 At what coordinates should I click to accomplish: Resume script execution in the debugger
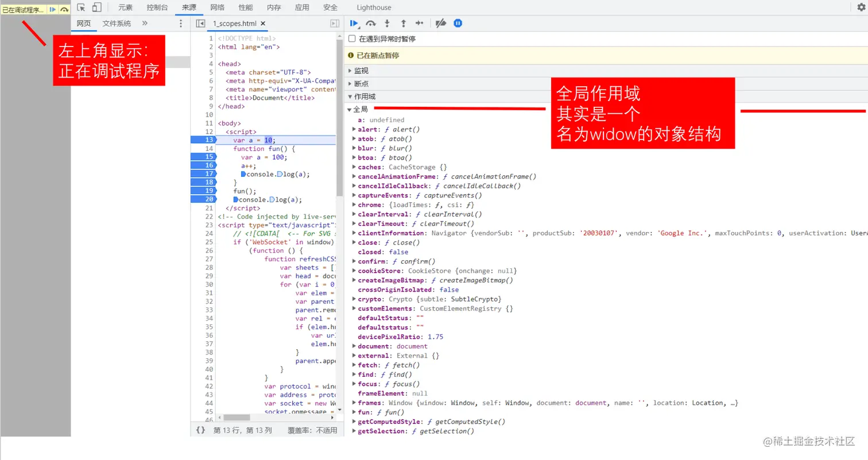point(354,23)
